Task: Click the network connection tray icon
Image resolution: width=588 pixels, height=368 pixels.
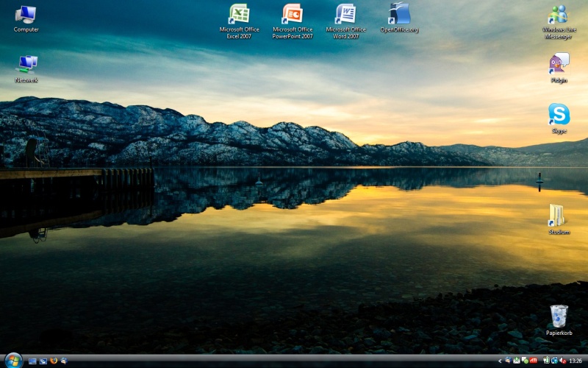Action: (x=553, y=361)
